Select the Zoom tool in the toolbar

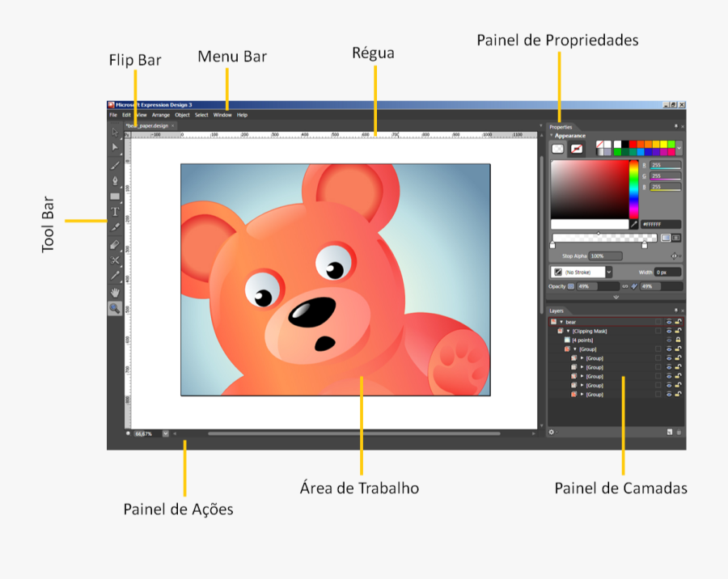[113, 306]
